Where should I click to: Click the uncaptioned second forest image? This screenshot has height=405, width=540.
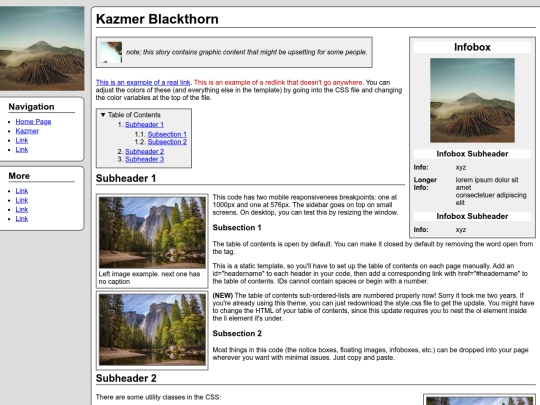pos(152,329)
